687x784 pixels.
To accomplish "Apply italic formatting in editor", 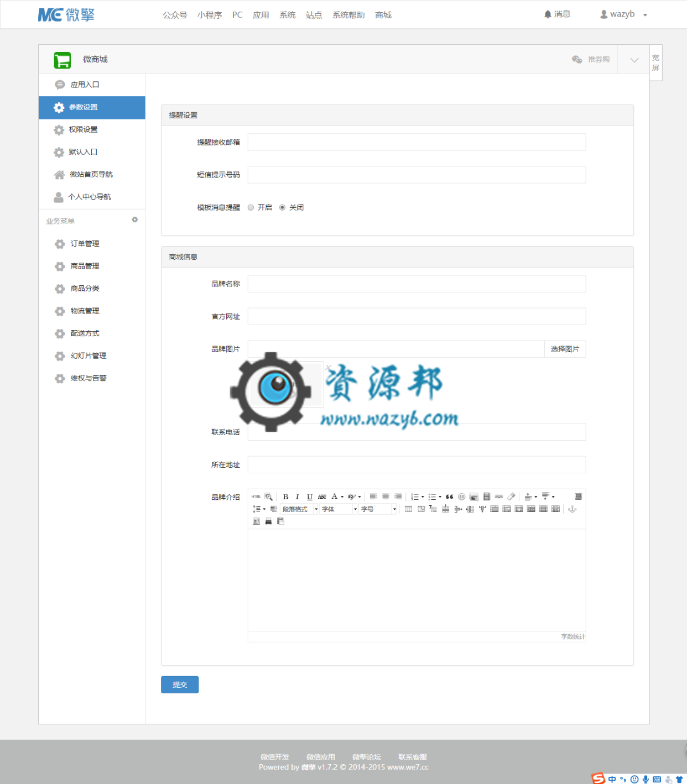I will click(x=297, y=496).
